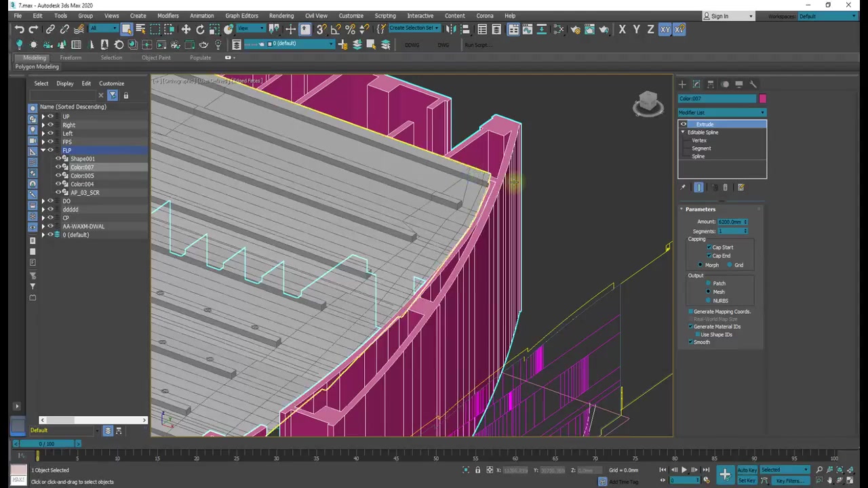Switch to the Freeform ribbon tab
This screenshot has height=488, width=868.
[70, 58]
